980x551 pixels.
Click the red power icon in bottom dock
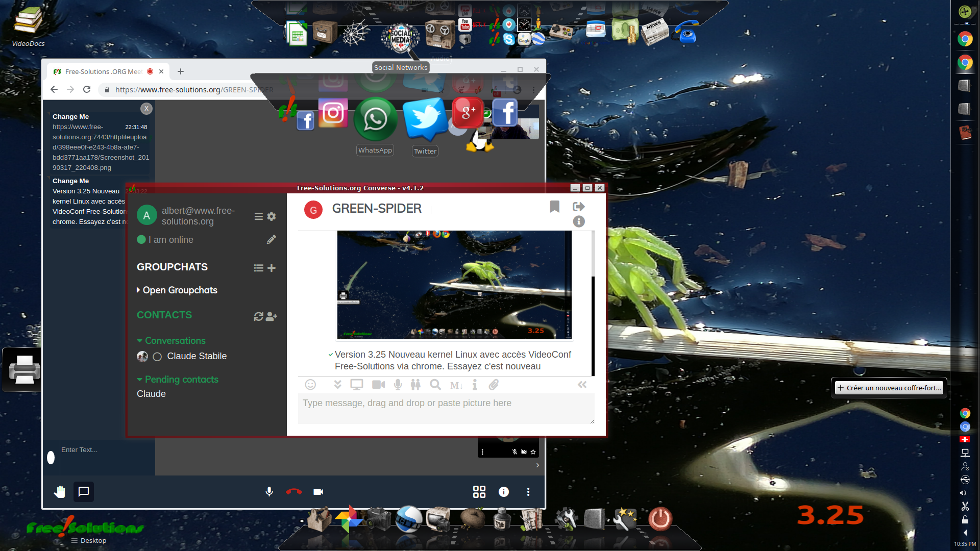click(x=660, y=519)
